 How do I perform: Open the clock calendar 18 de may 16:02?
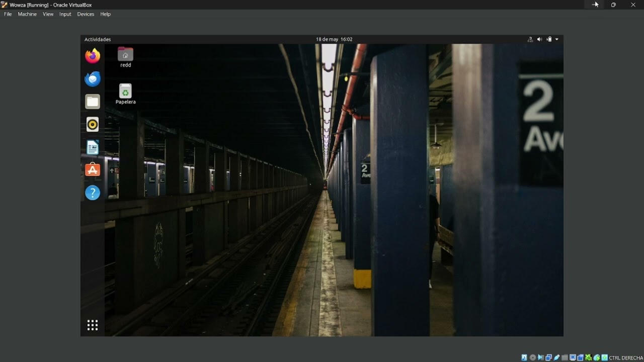(x=334, y=39)
